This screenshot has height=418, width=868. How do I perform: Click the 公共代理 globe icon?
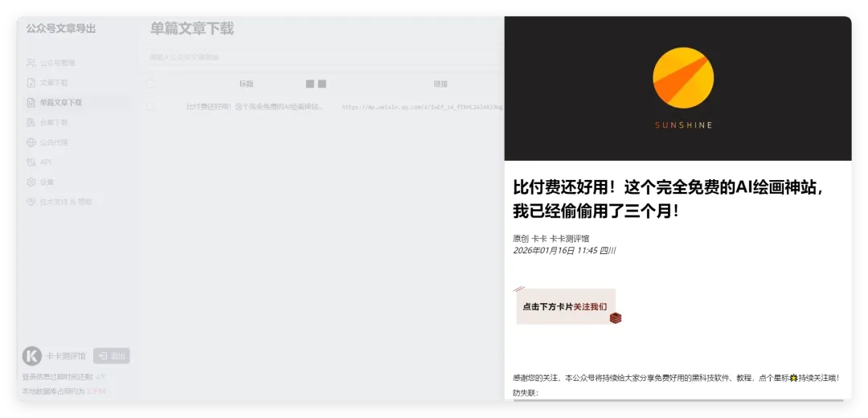click(x=31, y=142)
